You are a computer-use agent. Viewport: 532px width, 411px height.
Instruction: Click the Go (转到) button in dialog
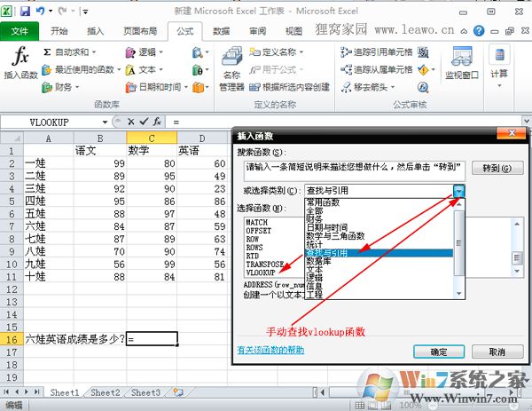tap(497, 168)
